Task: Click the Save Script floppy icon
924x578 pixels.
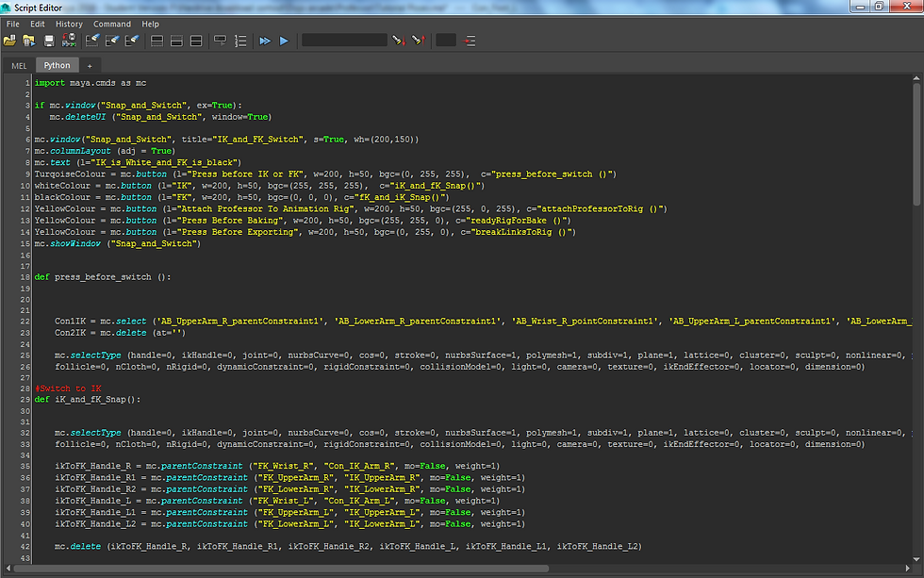Action: coord(49,41)
